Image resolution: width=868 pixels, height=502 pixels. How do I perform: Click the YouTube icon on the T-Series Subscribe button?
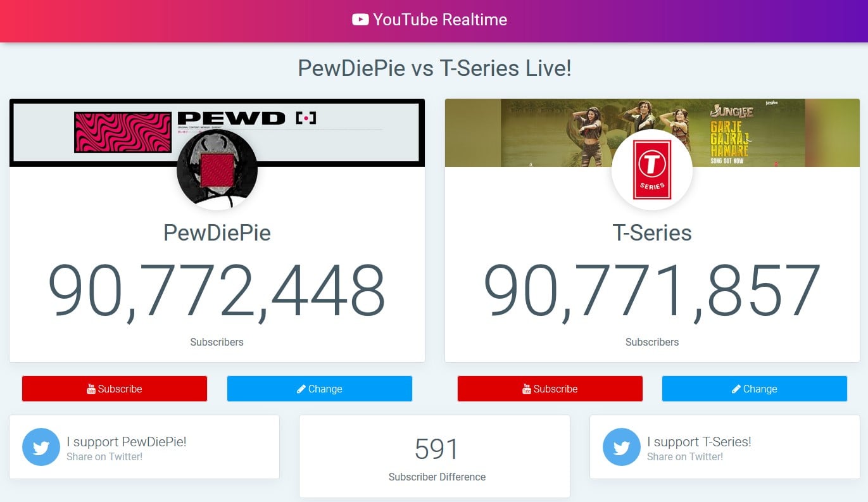pos(527,389)
